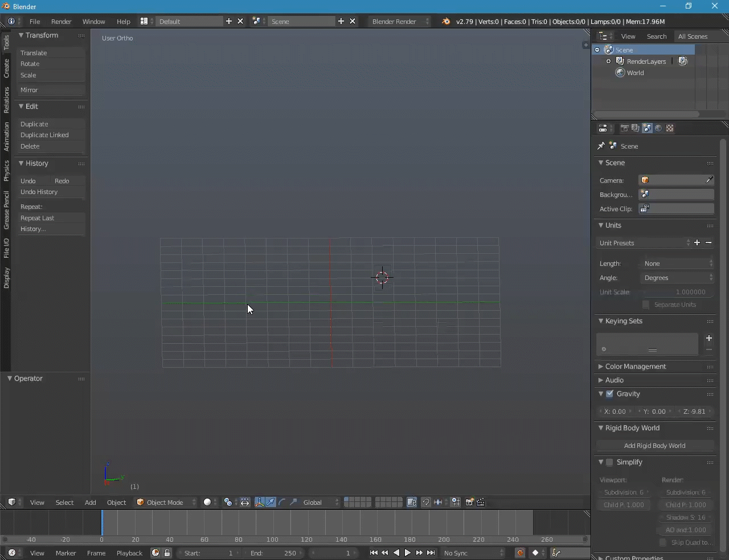The image size is (729, 560).
Task: Select the Scene properties tab icon
Action: [647, 129]
